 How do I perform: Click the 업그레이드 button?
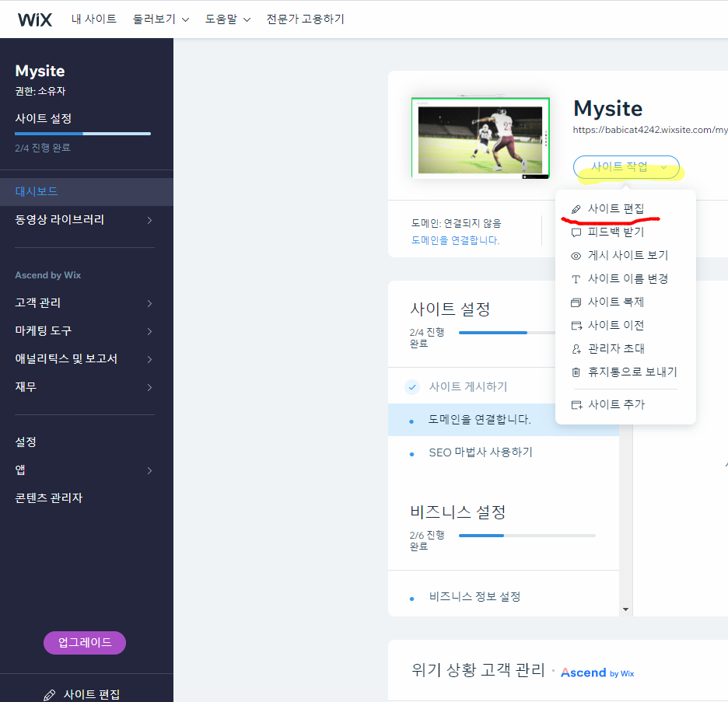pyautogui.click(x=85, y=643)
